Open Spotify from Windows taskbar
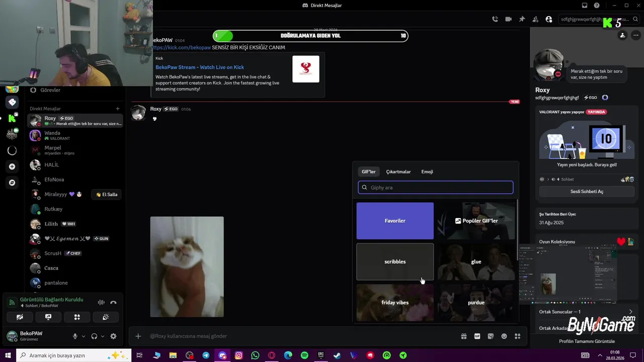The image size is (644, 362). point(304,355)
